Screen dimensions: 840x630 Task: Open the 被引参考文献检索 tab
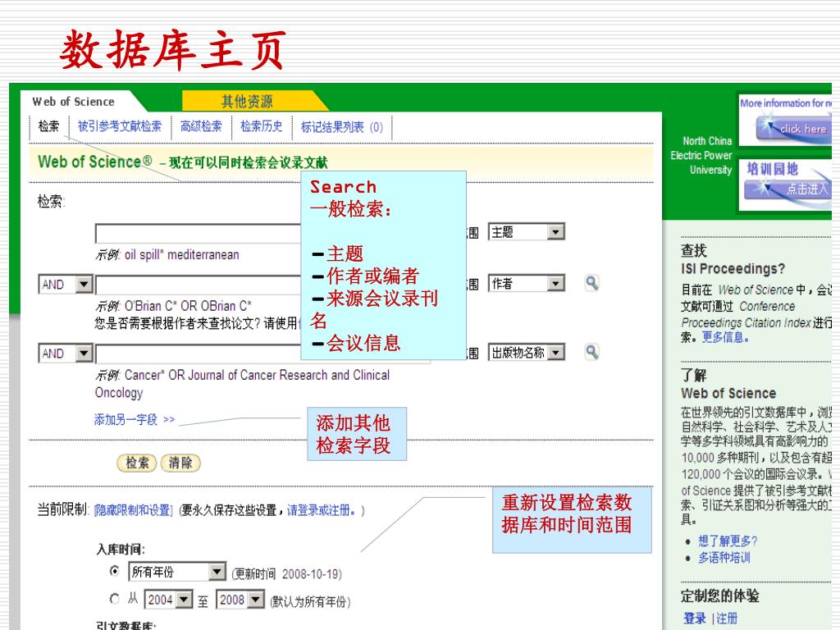[x=120, y=126]
